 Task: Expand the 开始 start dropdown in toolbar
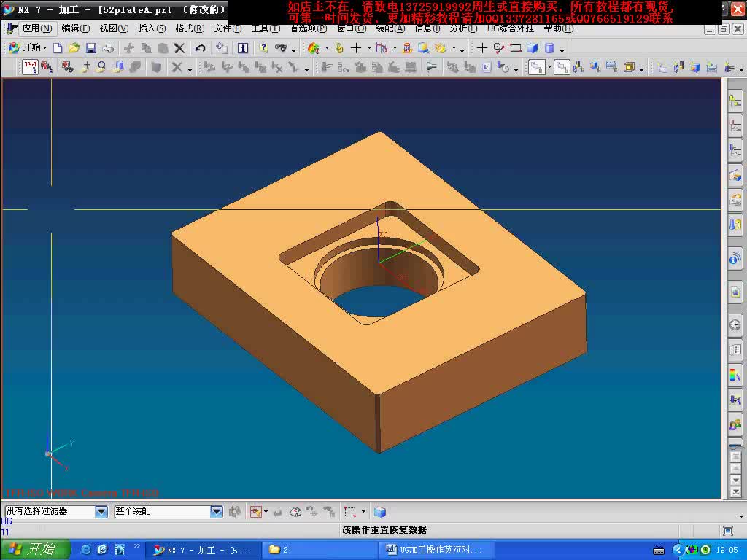coord(44,47)
